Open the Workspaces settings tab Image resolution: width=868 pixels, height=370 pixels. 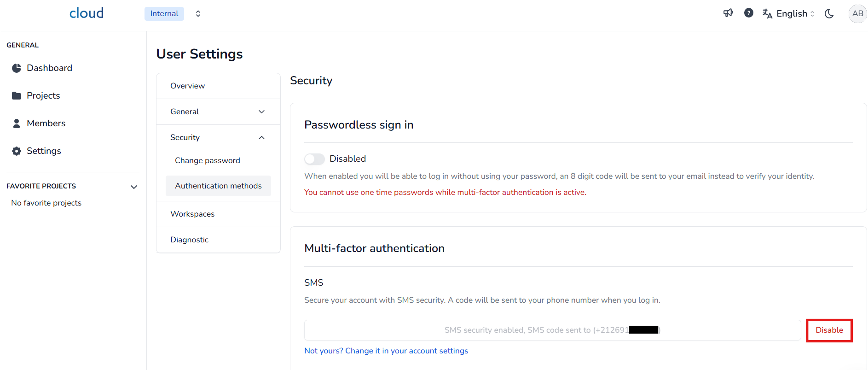click(x=192, y=214)
